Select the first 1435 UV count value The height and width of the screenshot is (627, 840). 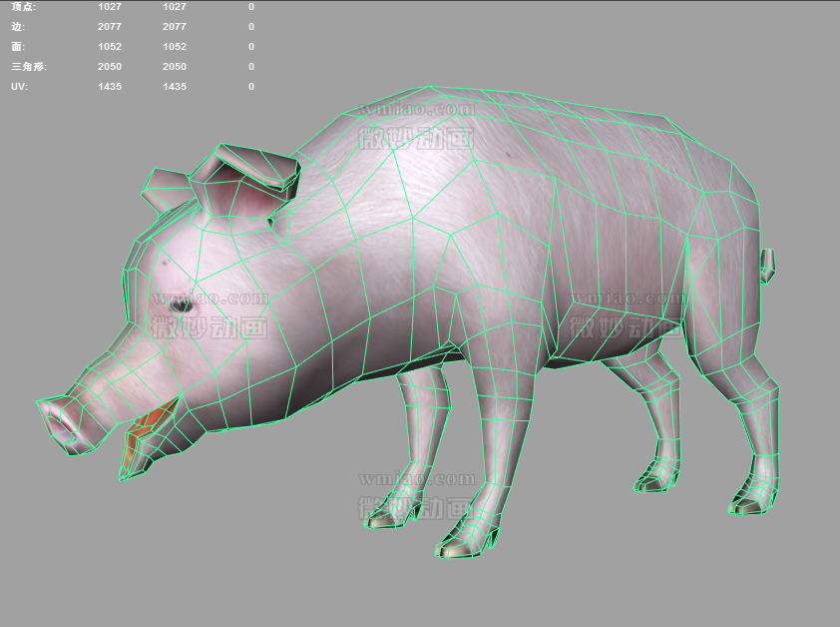click(110, 87)
